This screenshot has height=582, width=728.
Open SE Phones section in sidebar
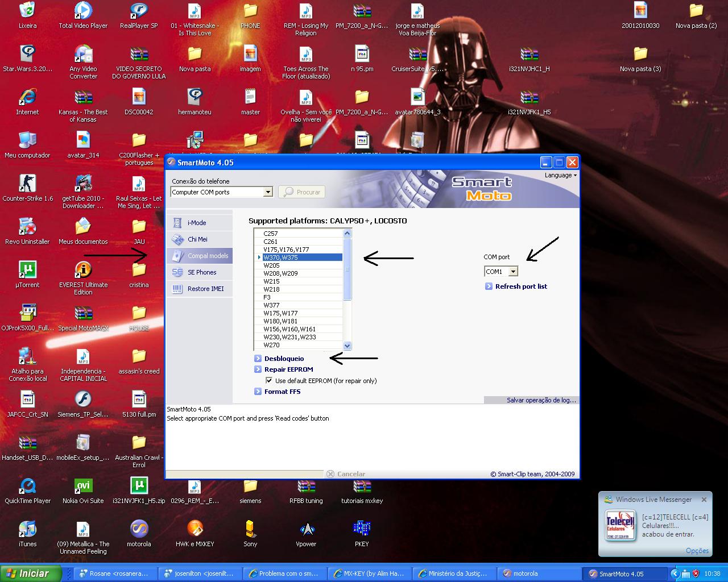point(201,272)
